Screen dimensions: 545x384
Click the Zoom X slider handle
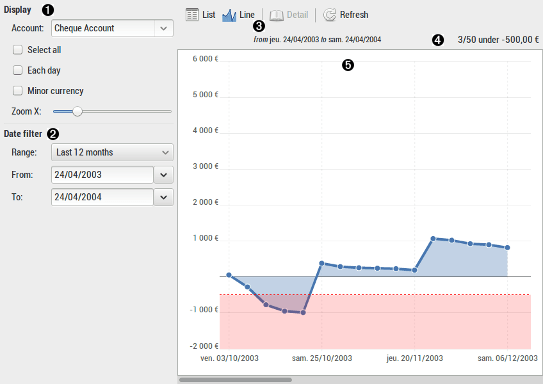click(78, 112)
